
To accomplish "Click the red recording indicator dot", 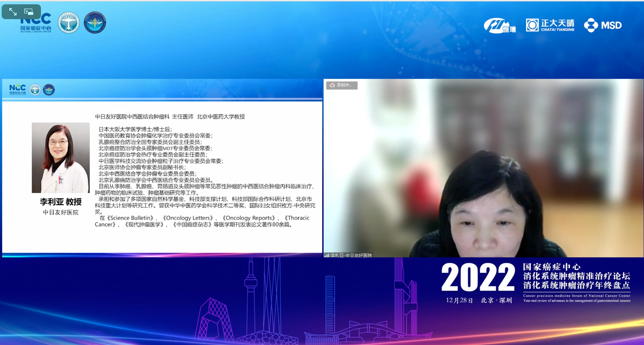I will coord(332,85).
